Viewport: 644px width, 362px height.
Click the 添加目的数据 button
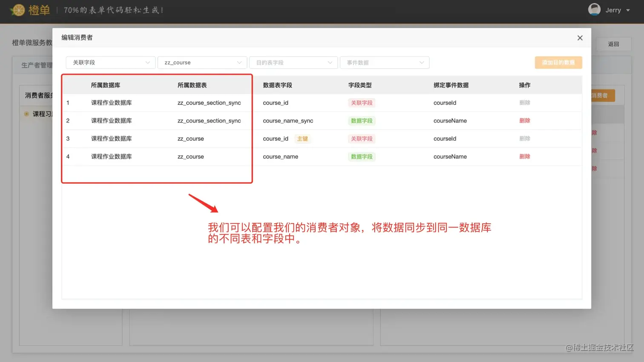coord(558,63)
